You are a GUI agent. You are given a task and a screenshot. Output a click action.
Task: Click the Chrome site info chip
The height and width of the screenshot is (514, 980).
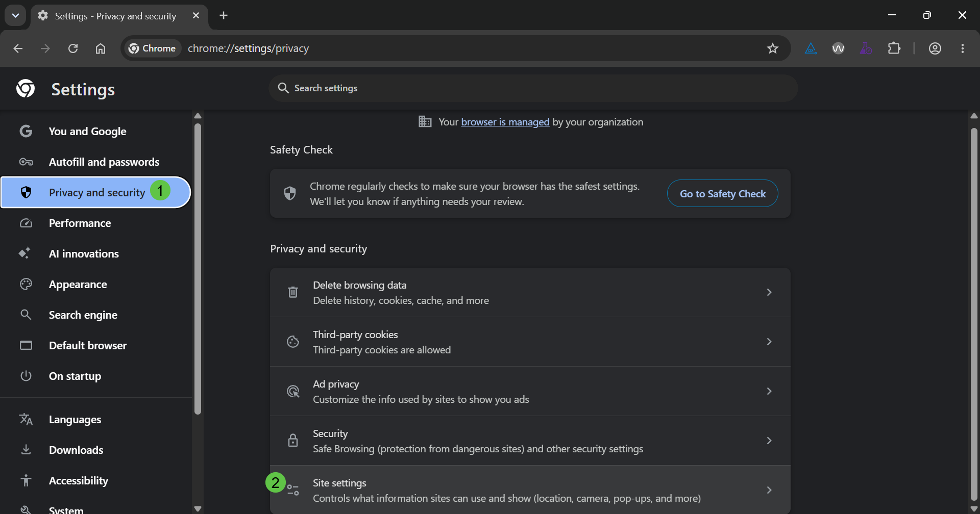153,48
